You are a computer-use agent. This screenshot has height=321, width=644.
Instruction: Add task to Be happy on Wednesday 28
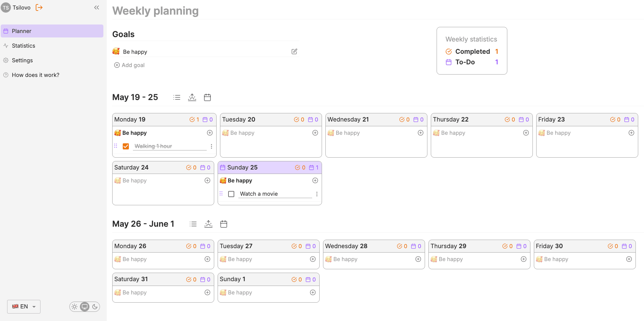pyautogui.click(x=418, y=259)
